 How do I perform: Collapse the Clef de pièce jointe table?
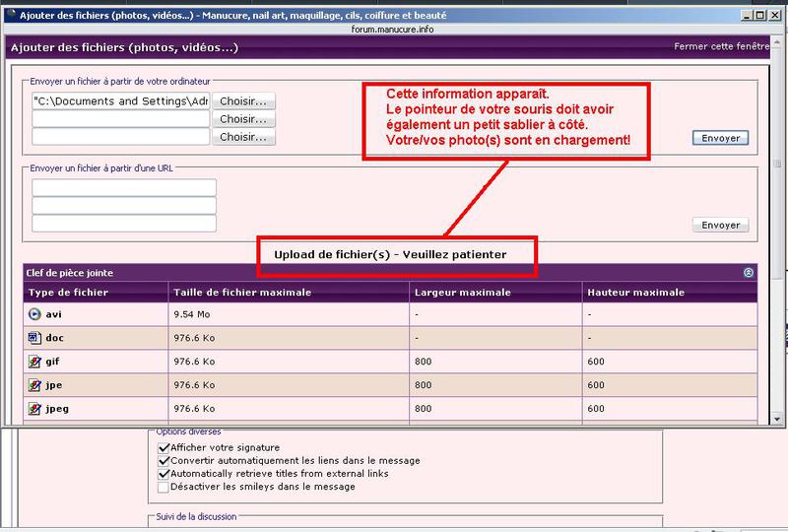[749, 273]
